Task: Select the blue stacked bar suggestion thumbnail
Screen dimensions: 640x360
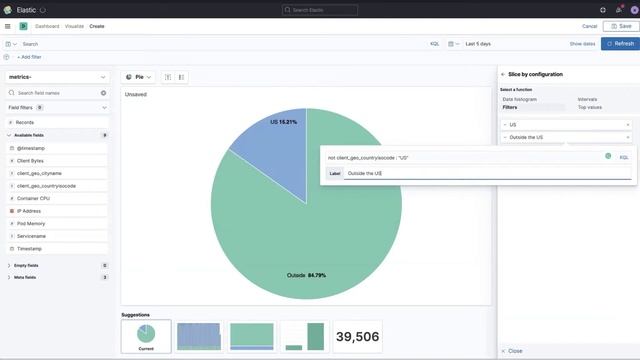Action: 199,336
